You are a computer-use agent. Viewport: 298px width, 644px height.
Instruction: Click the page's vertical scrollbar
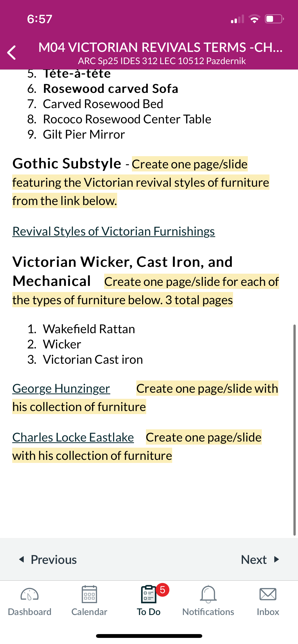pos(294,430)
